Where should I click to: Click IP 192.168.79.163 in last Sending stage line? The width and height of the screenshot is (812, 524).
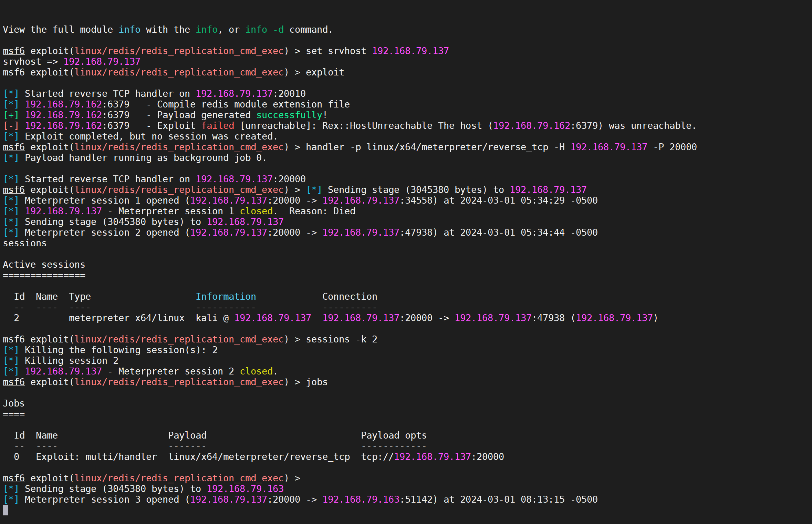[x=245, y=489]
